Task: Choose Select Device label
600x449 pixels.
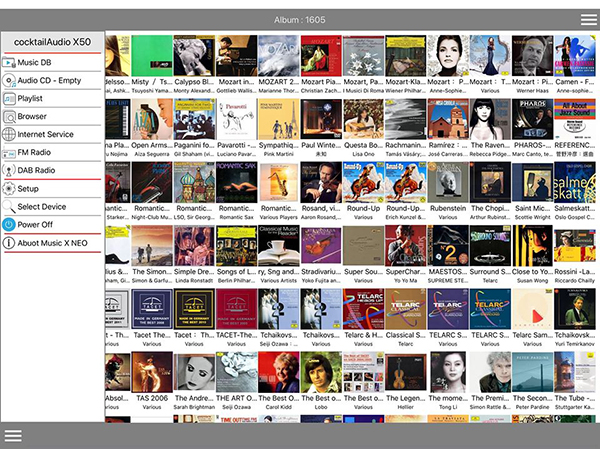Action: tap(42, 207)
